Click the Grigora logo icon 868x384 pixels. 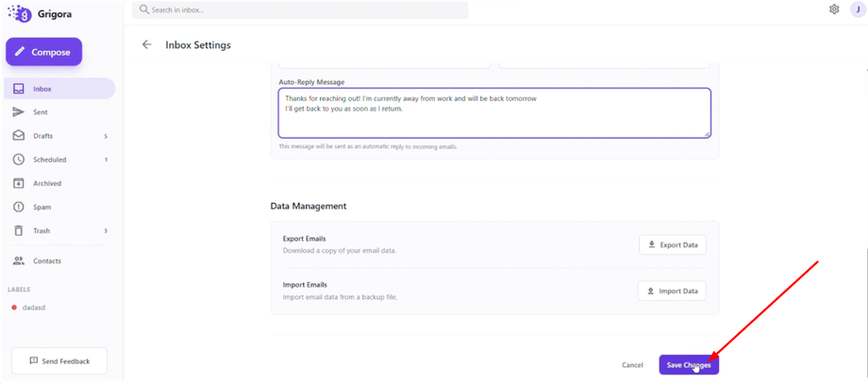pos(20,13)
